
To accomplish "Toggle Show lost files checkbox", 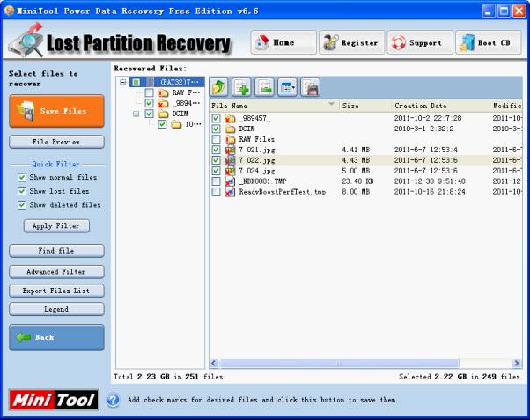I will coord(22,191).
